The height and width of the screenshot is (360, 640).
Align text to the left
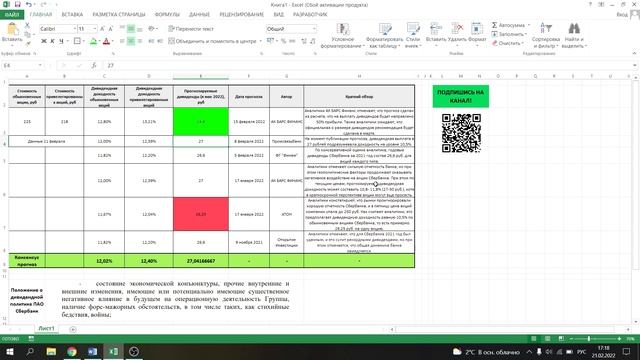(x=122, y=41)
